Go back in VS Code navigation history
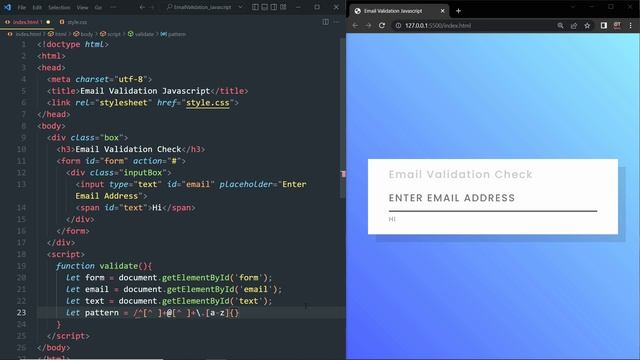This screenshot has width=640, height=360. point(142,7)
